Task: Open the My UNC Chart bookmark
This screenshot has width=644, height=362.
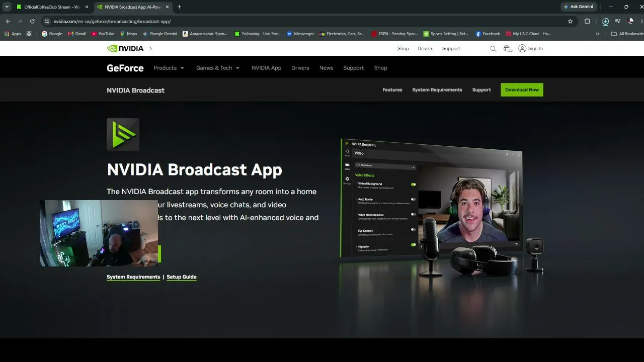Action: 528,34
